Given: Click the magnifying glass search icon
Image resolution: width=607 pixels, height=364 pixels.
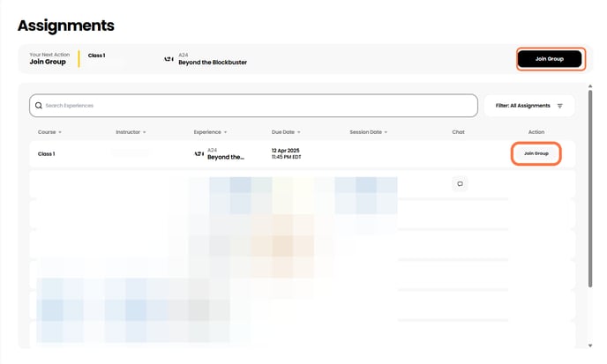Looking at the screenshot, I should (x=39, y=106).
